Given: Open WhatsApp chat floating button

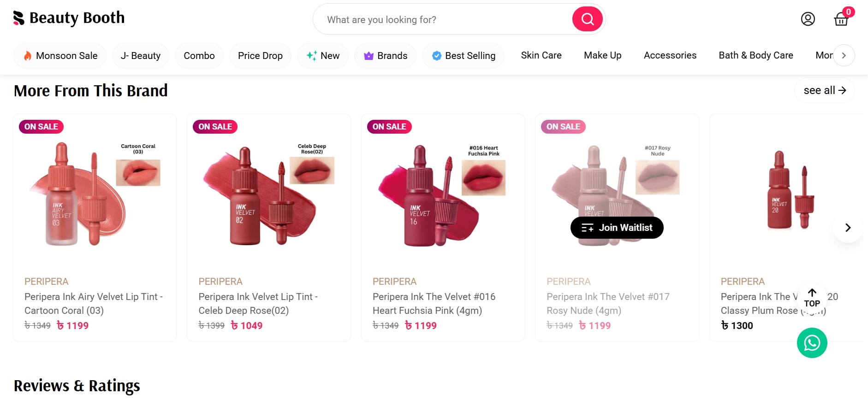Looking at the screenshot, I should 812,343.
